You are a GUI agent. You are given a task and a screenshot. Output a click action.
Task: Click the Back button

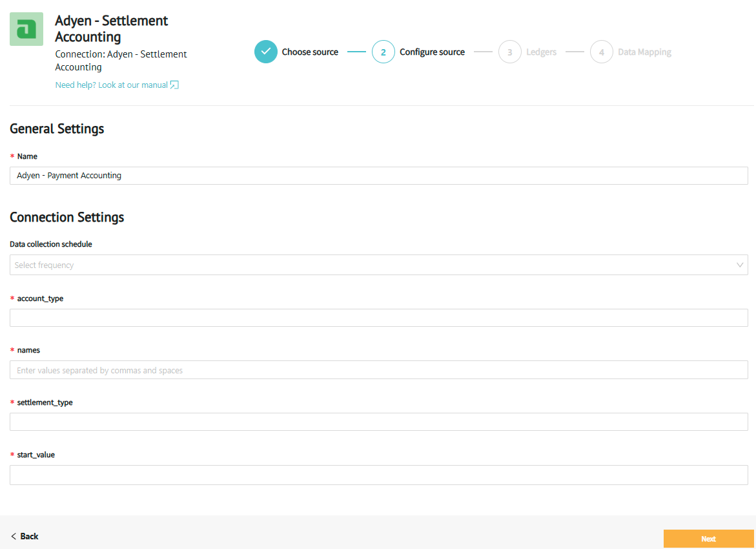pos(25,536)
